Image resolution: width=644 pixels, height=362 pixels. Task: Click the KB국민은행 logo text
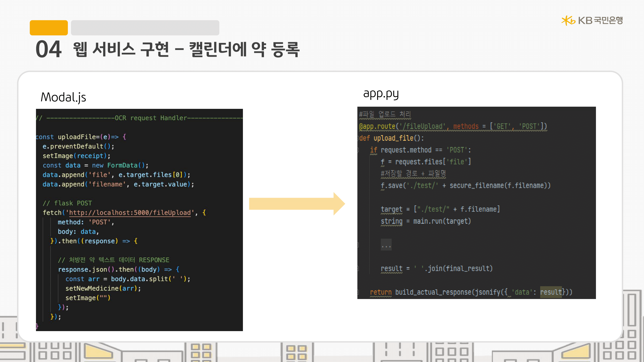600,20
